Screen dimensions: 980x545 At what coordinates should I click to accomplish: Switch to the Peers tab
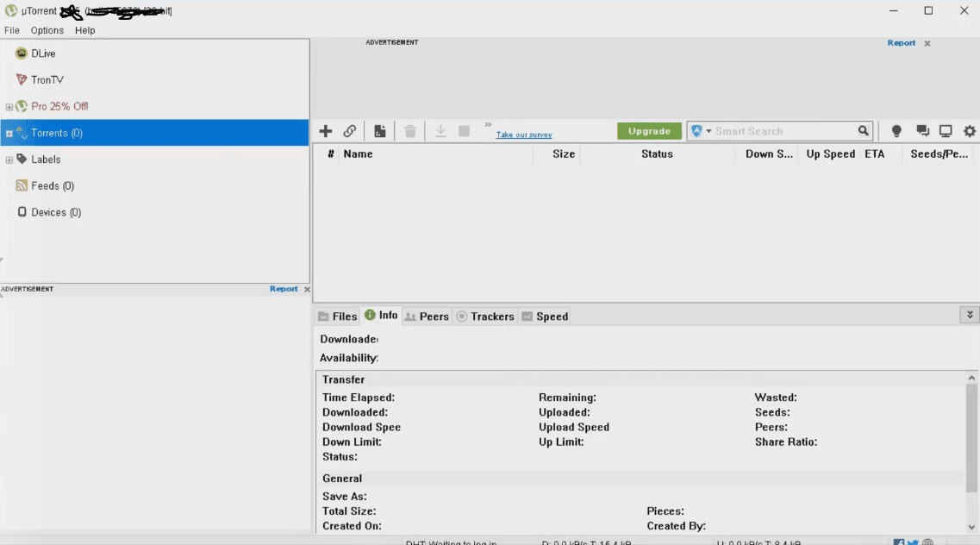tap(427, 316)
